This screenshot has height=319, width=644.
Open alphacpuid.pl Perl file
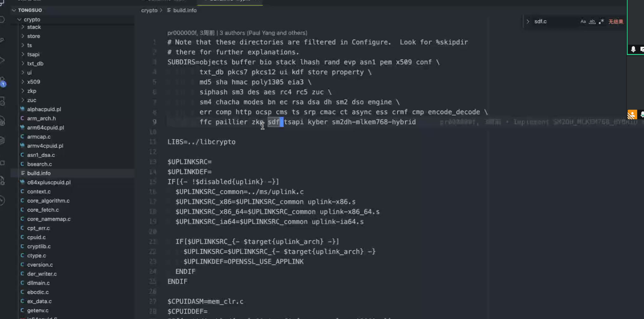(x=44, y=109)
